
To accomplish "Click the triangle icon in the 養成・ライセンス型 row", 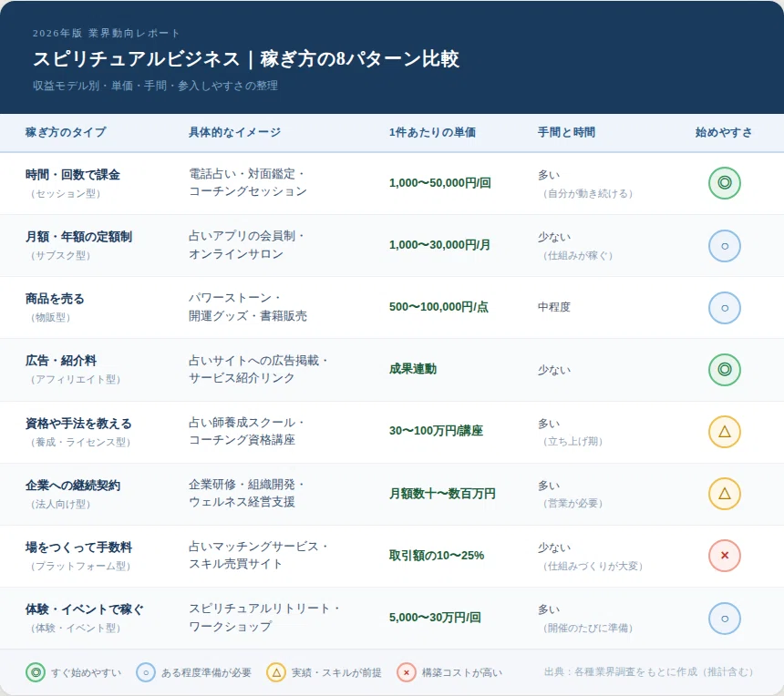I will click(724, 432).
